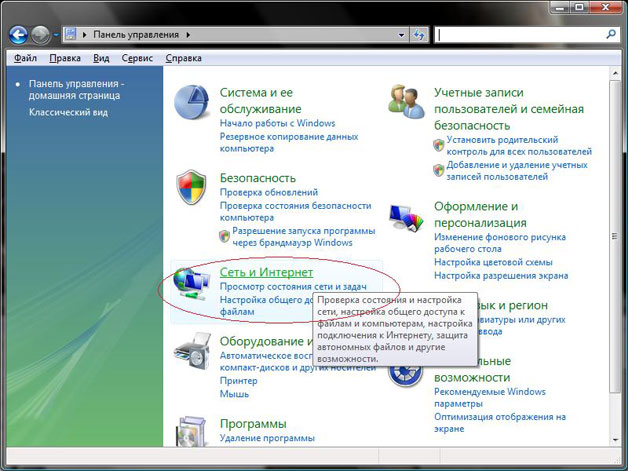Open the Programs category icon

pos(191,435)
